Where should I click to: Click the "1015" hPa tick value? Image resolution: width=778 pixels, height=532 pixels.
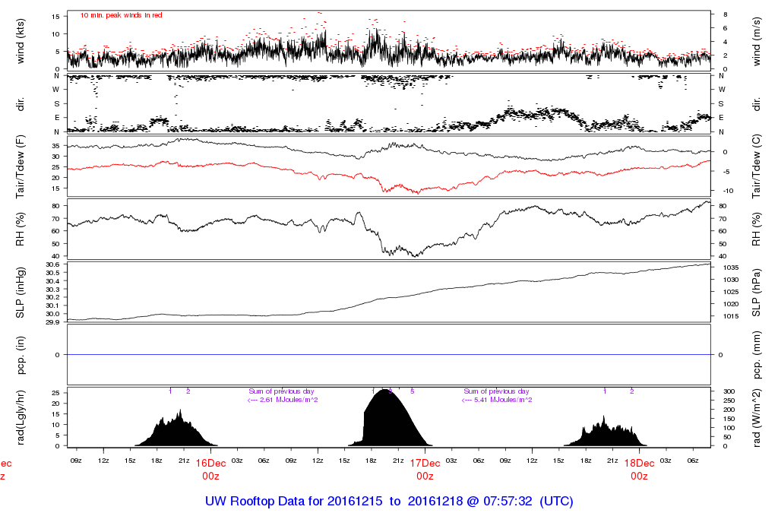[x=731, y=316]
